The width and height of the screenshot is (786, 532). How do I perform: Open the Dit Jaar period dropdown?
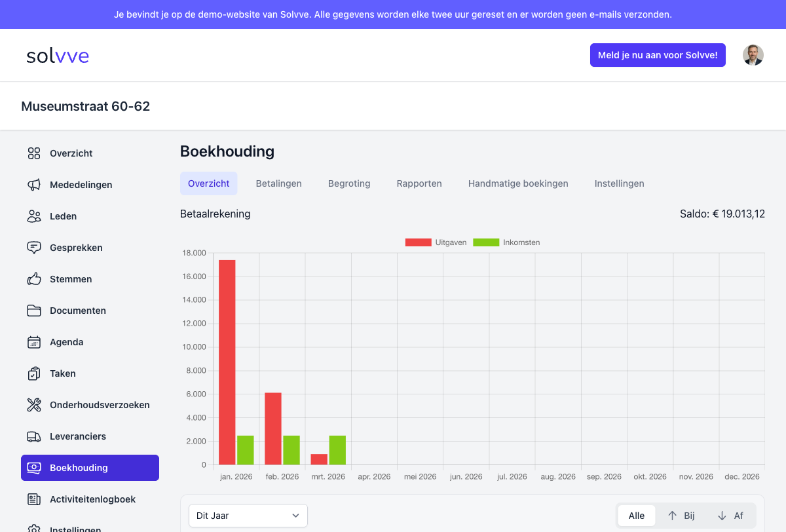(248, 516)
